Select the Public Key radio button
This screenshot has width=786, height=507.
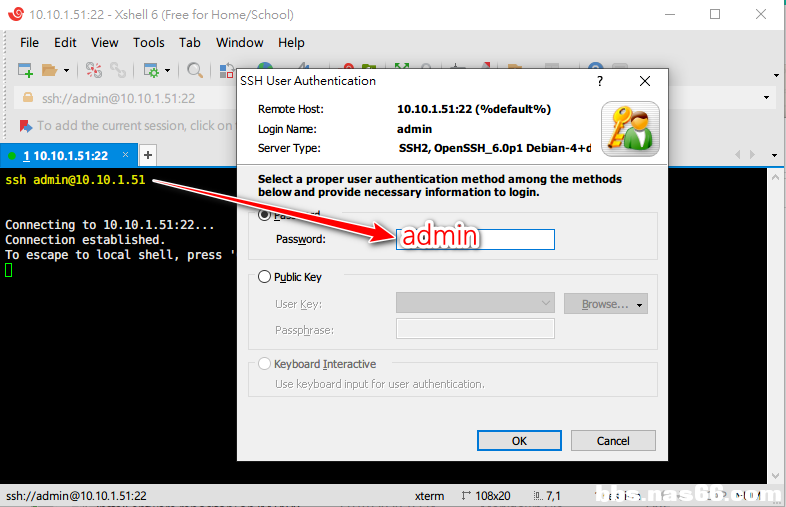[x=264, y=277]
